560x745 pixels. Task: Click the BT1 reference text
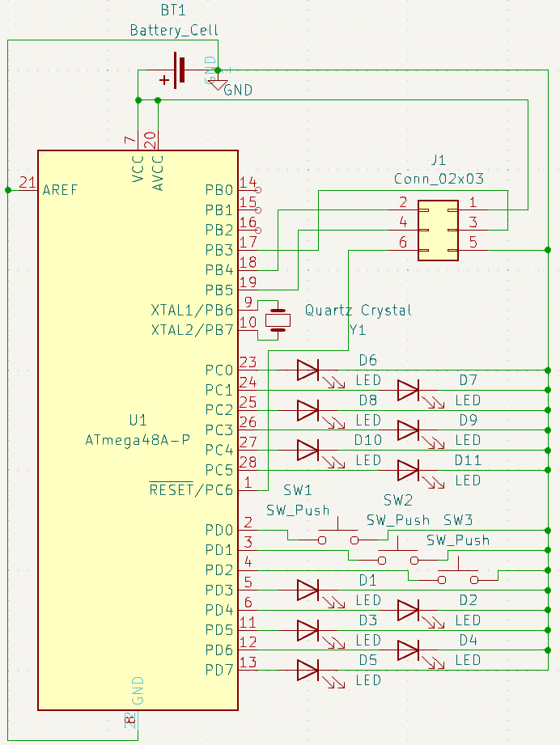coord(173,11)
